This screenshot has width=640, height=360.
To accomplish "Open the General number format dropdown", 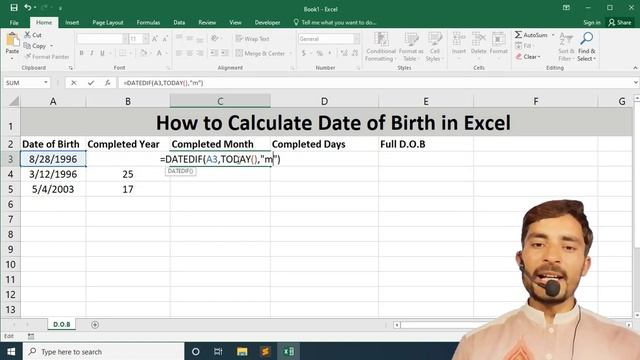I will tap(357, 39).
